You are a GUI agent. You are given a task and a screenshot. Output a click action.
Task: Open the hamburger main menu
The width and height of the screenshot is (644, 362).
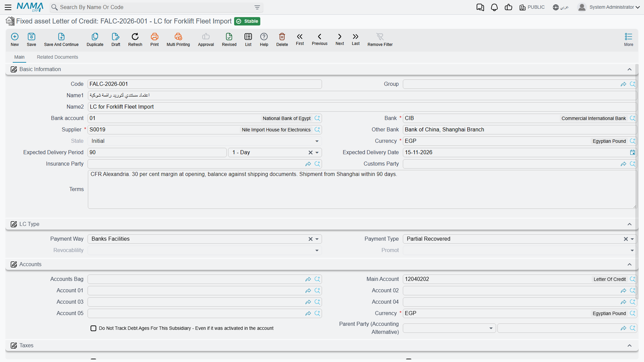[8, 7]
